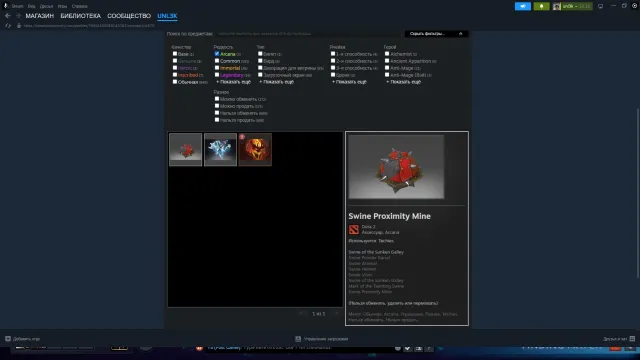640x360 pixels.
Task: Reload page via refresh icon
Action: point(8,26)
